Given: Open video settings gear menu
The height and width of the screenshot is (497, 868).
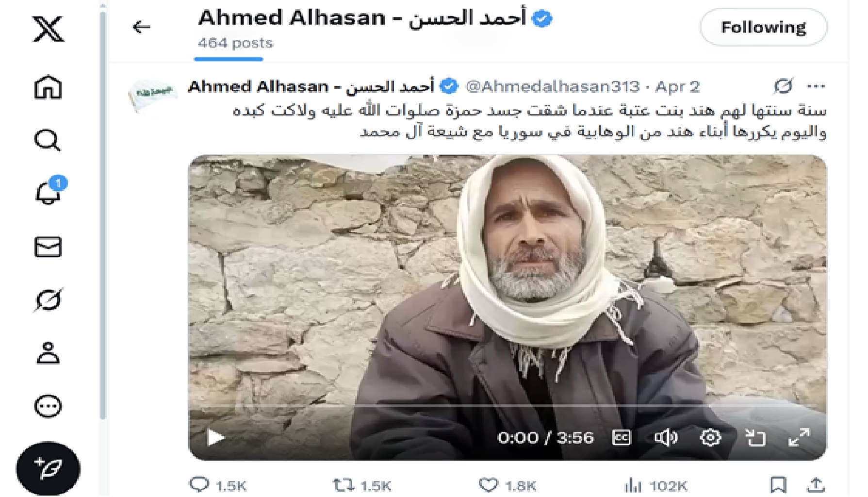Looking at the screenshot, I should (710, 437).
